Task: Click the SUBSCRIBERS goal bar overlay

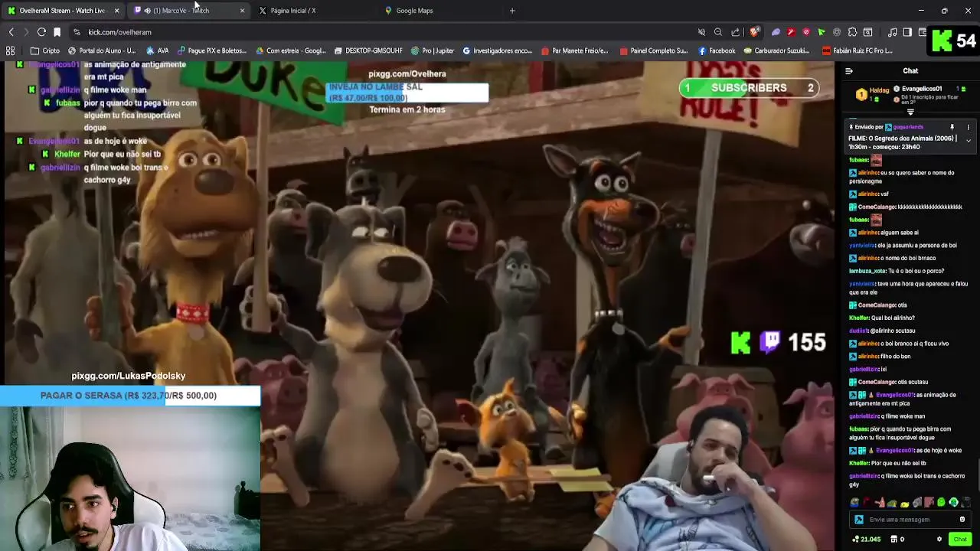Action: [x=749, y=88]
